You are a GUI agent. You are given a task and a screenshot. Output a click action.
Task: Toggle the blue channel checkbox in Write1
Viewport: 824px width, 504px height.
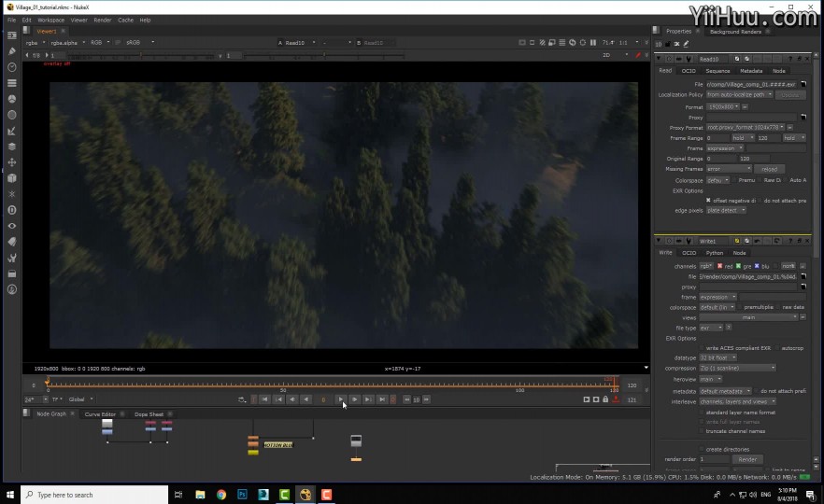point(757,266)
